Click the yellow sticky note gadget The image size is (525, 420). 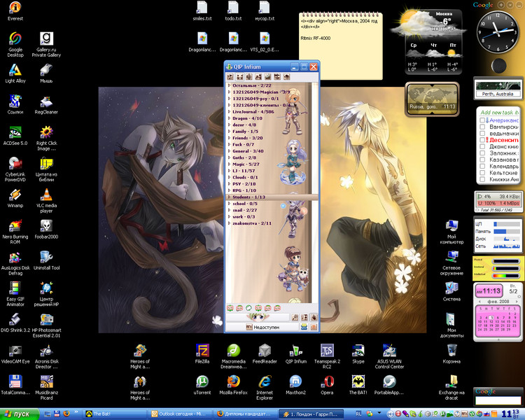coord(340,46)
